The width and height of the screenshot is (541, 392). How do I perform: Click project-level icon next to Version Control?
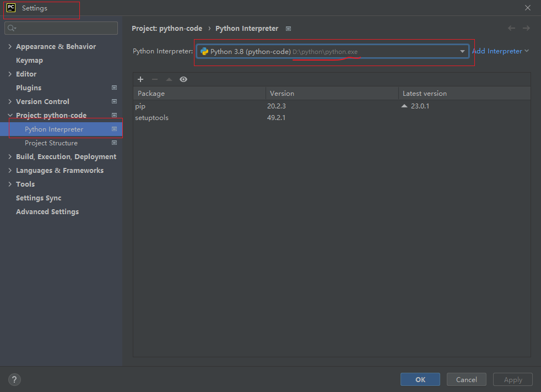pyautogui.click(x=114, y=101)
